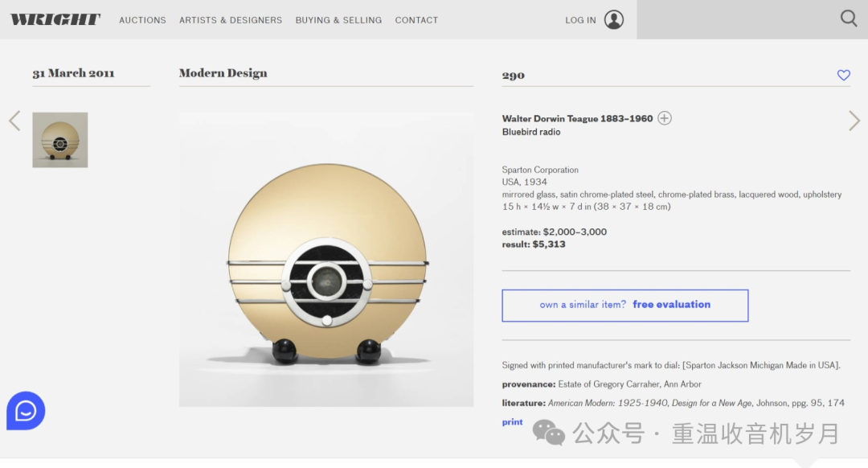Open the Buying & Selling menu
868x468 pixels.
click(338, 20)
